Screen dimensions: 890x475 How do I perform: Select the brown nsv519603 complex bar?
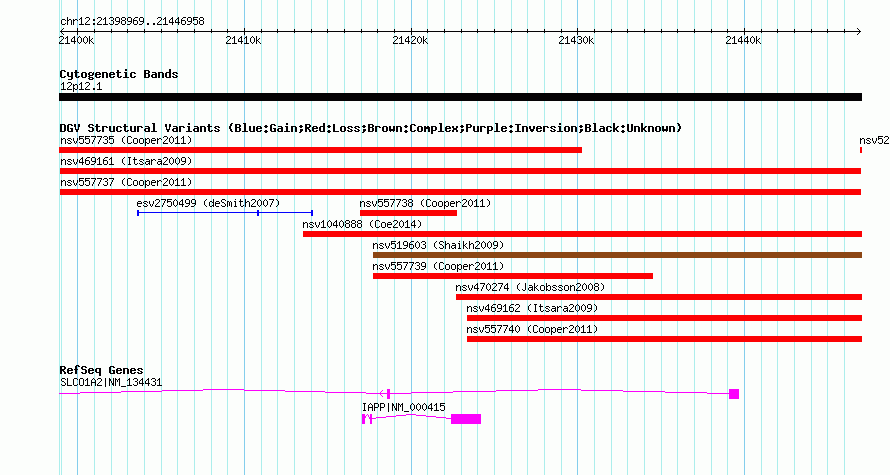[618, 255]
